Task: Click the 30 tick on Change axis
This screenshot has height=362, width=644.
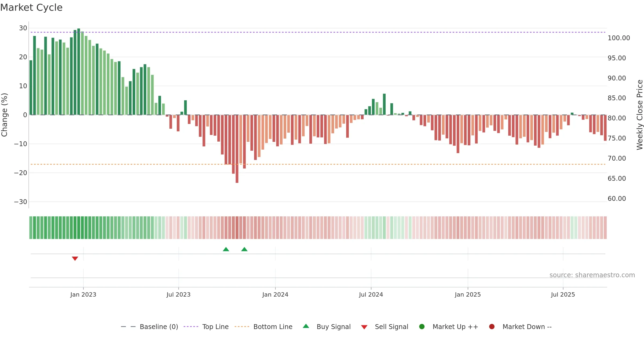Action: pyautogui.click(x=23, y=28)
